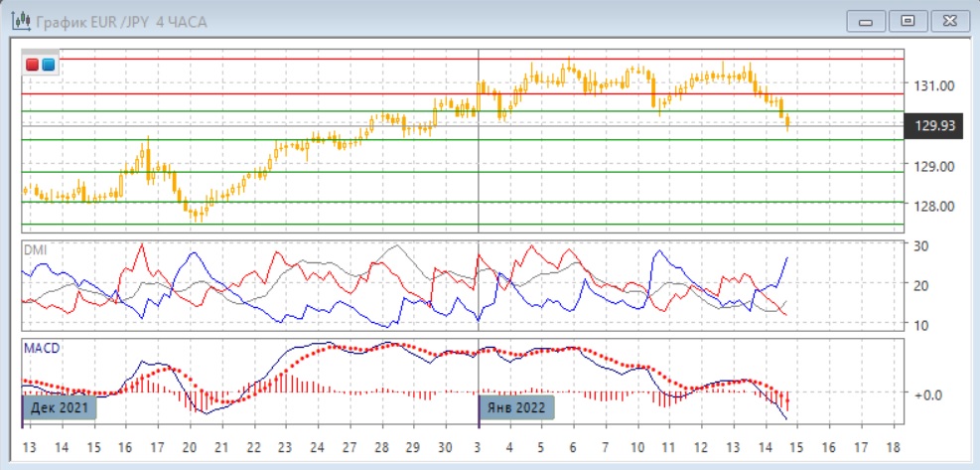Maximize the EUR/JPY chart window
The height and width of the screenshot is (470, 980).
coord(907,21)
